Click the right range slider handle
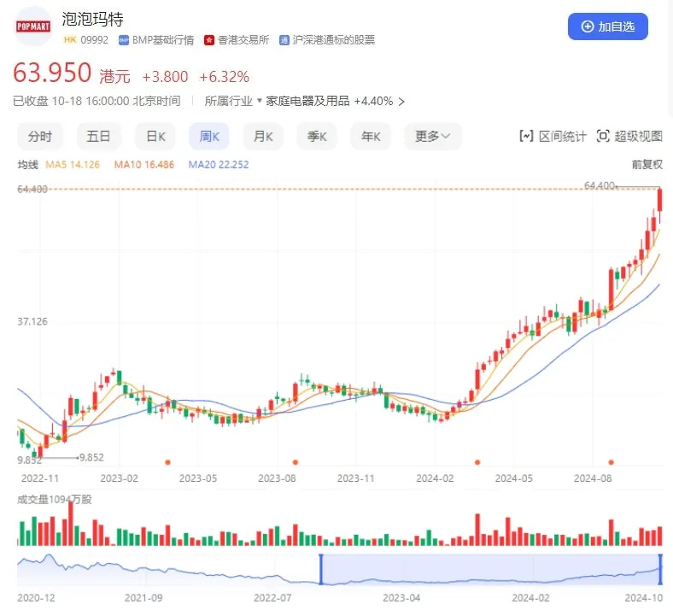 (660, 569)
